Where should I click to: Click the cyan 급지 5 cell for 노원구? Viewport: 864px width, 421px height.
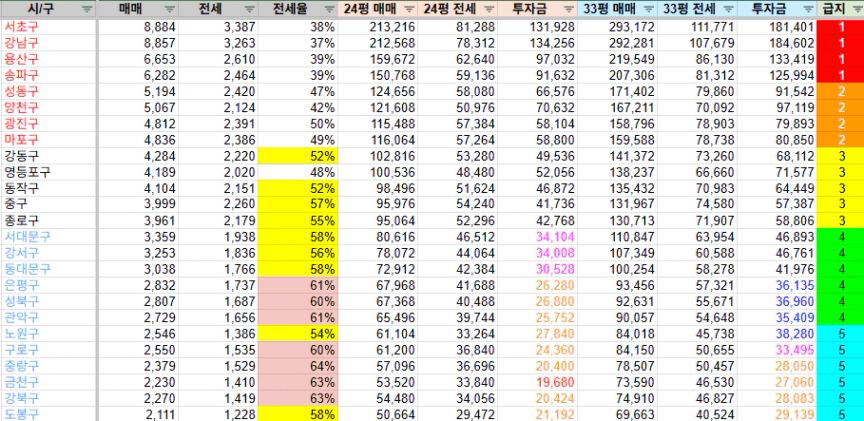pyautogui.click(x=841, y=334)
